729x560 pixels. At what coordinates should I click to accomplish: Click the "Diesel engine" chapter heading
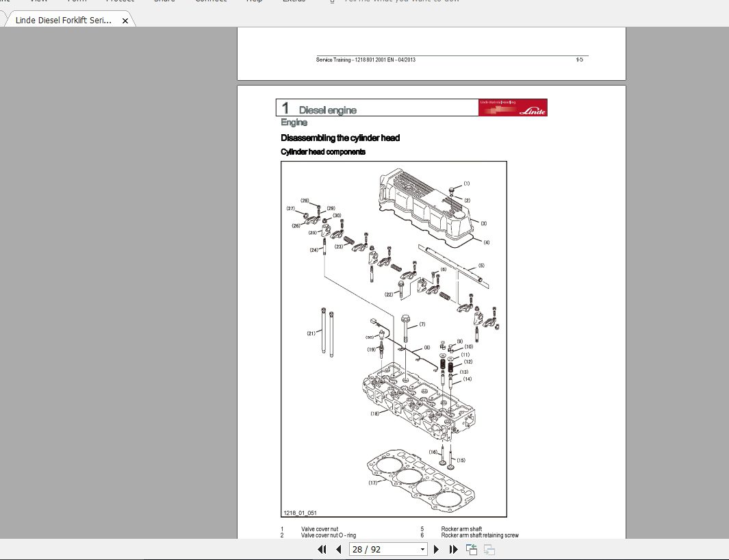328,110
